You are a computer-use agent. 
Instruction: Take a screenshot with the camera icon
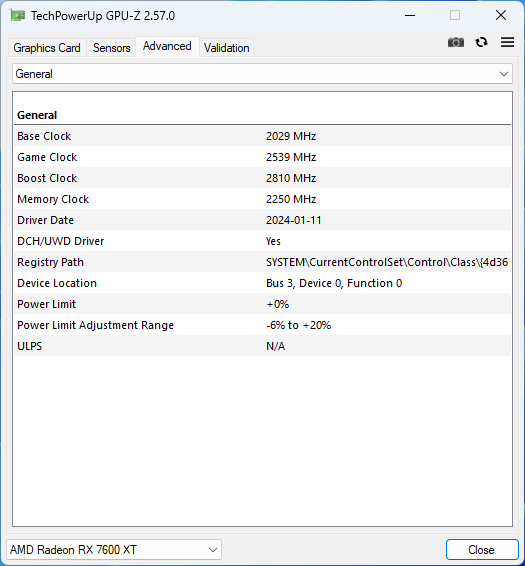[x=456, y=42]
